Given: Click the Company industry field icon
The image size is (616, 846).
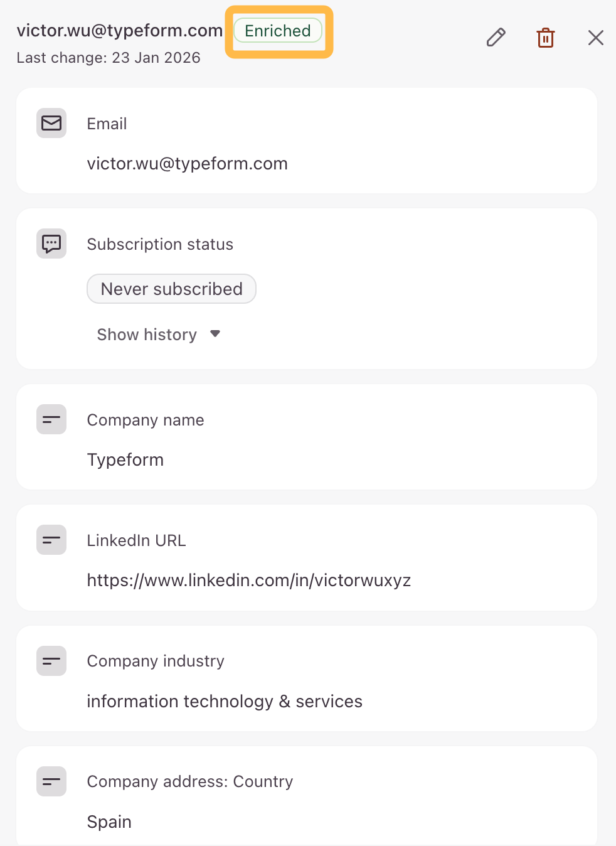Looking at the screenshot, I should [x=51, y=661].
